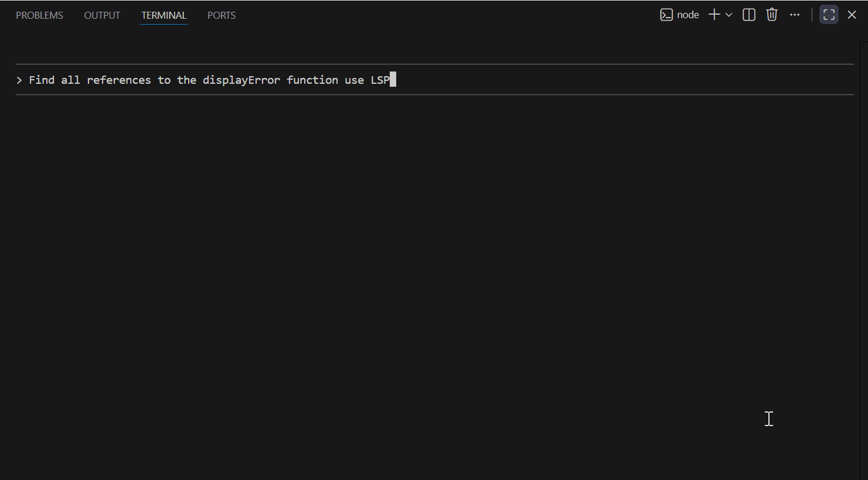Click the word "function" in the prompt
The width and height of the screenshot is (868, 480).
coord(312,80)
